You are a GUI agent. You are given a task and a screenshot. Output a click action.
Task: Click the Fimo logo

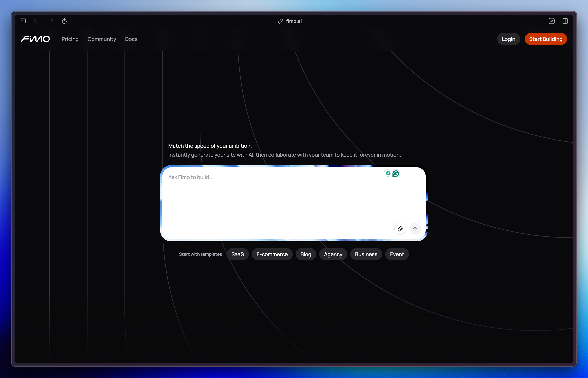click(x=35, y=39)
